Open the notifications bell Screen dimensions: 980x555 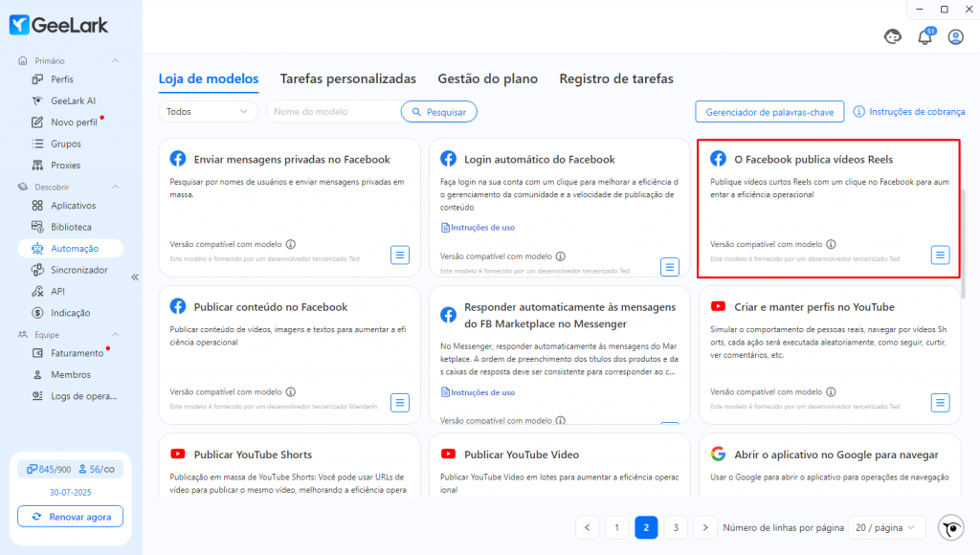[x=925, y=37]
